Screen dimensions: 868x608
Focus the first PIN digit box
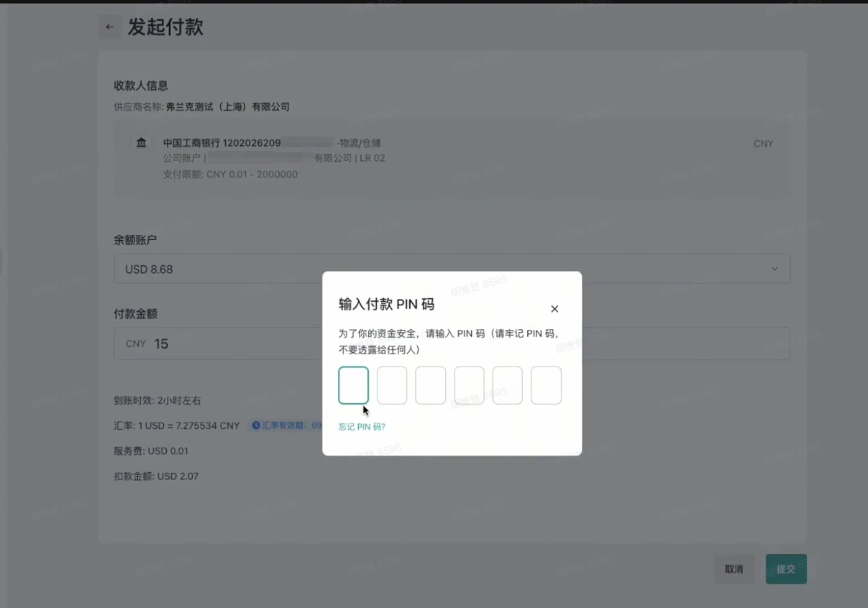[353, 385]
